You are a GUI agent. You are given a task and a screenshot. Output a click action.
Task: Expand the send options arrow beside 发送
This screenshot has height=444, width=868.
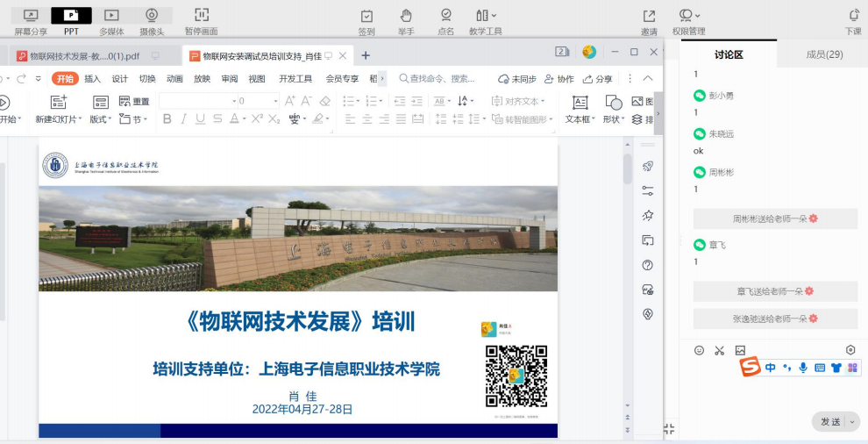coord(854,422)
